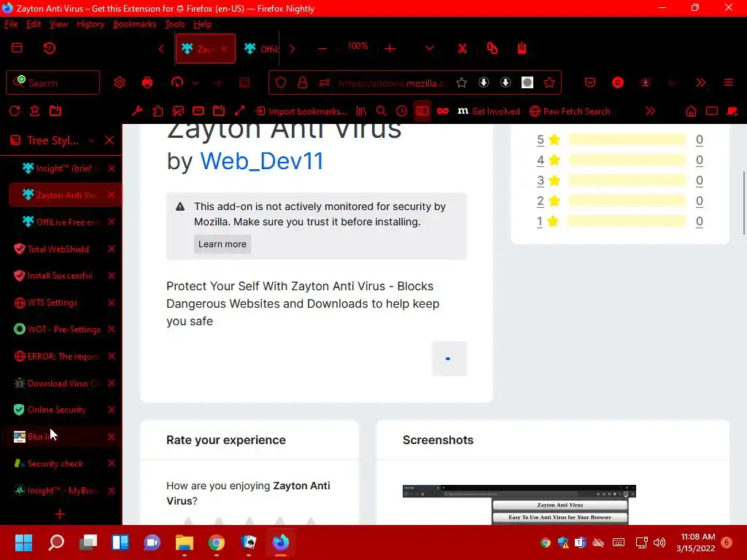Open File Explorer from the taskbar
The height and width of the screenshot is (560, 747).
185,542
